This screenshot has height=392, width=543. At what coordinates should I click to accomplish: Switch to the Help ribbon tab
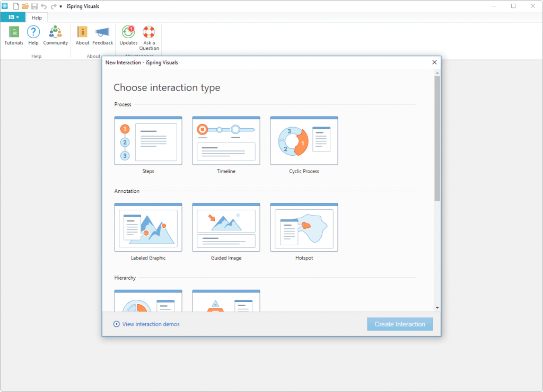[37, 17]
